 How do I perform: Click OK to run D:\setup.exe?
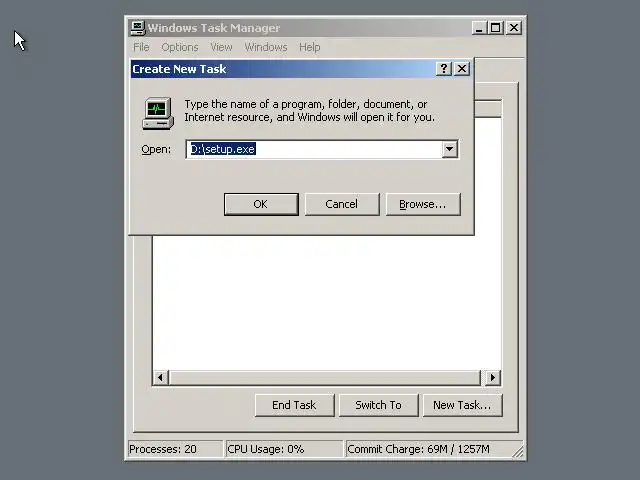coord(261,204)
